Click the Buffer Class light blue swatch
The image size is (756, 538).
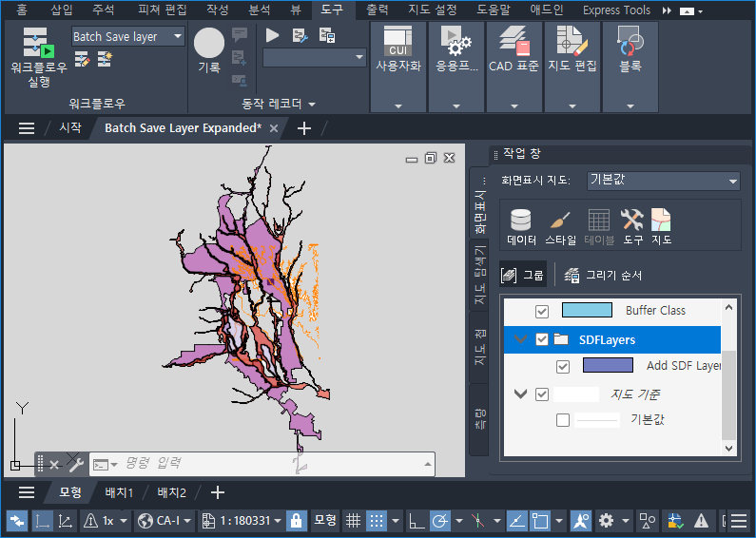(588, 310)
